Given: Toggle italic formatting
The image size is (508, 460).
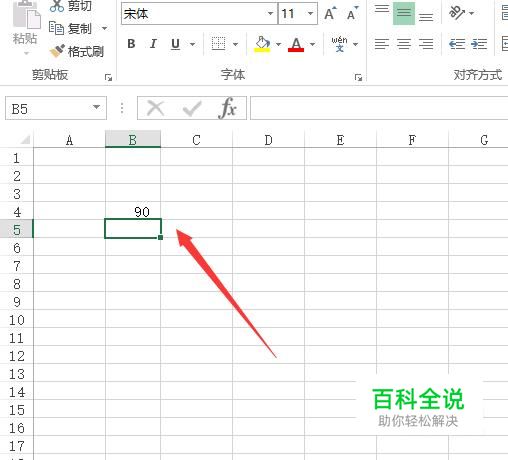Looking at the screenshot, I should 153,44.
